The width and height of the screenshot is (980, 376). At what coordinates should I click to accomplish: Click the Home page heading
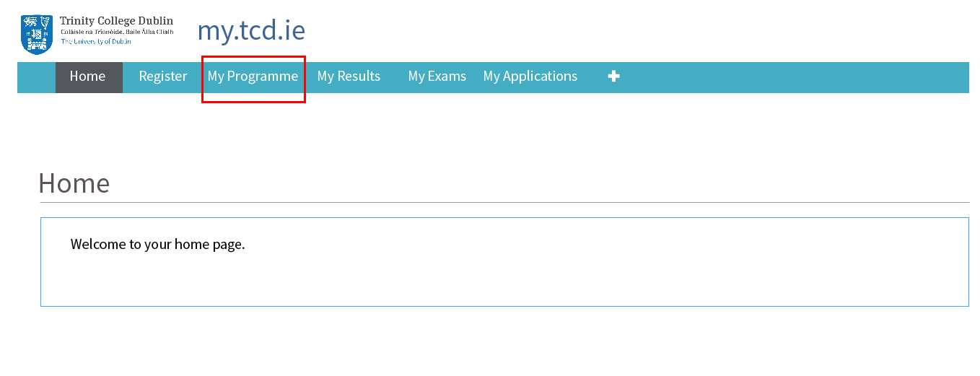click(x=74, y=183)
